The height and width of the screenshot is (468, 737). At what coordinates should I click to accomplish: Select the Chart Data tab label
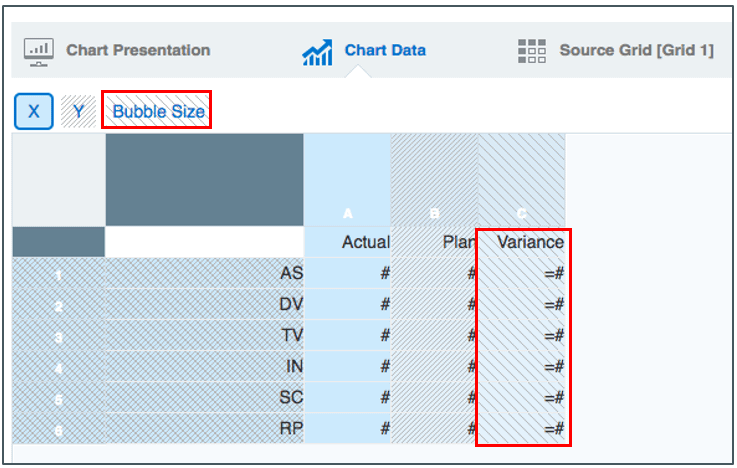[385, 50]
